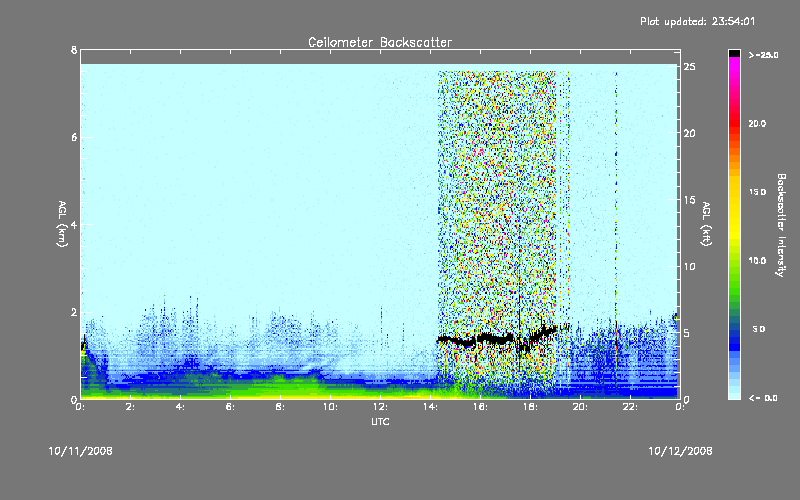
Task: Click the Backscatter Intensity colorbar label
Action: (781, 225)
